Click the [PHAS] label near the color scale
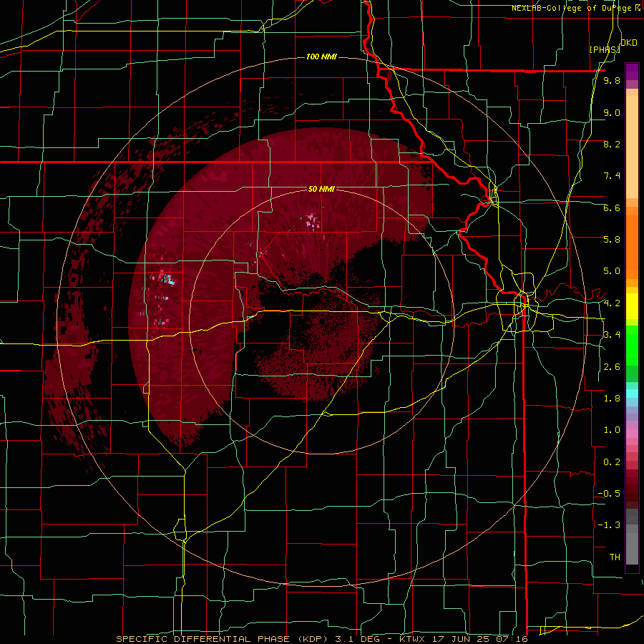The width and height of the screenshot is (644, 644). (x=605, y=49)
